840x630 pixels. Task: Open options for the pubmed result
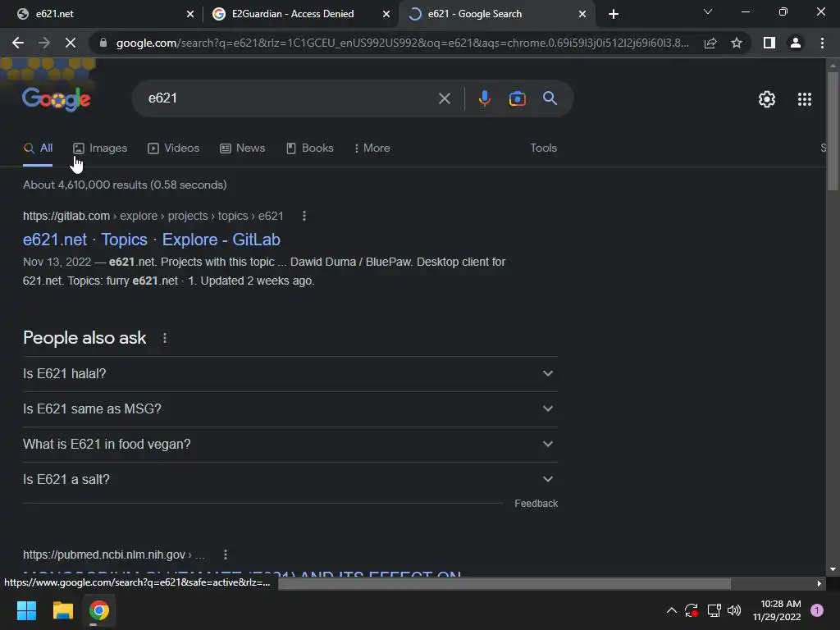coord(226,555)
